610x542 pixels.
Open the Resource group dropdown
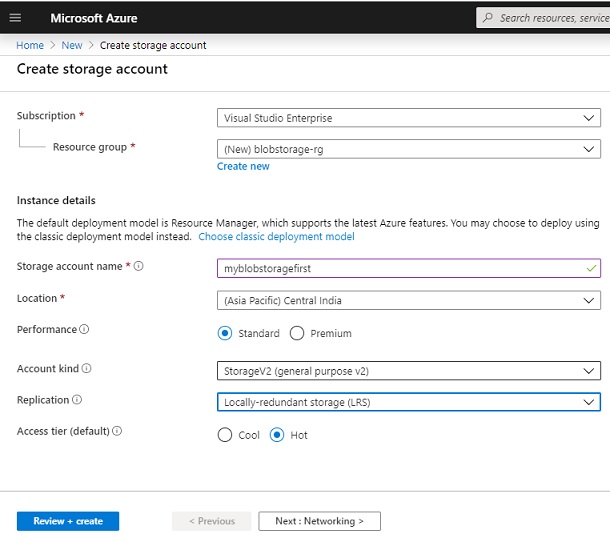pos(409,149)
